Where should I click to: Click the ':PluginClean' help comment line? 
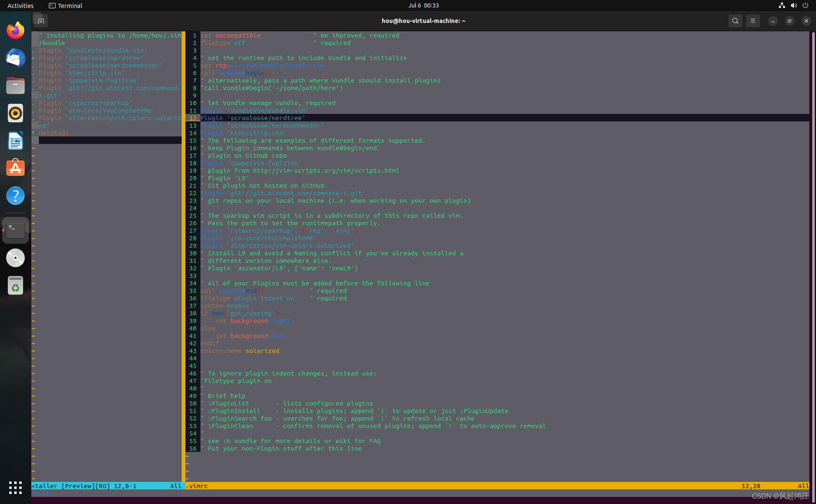(373, 426)
